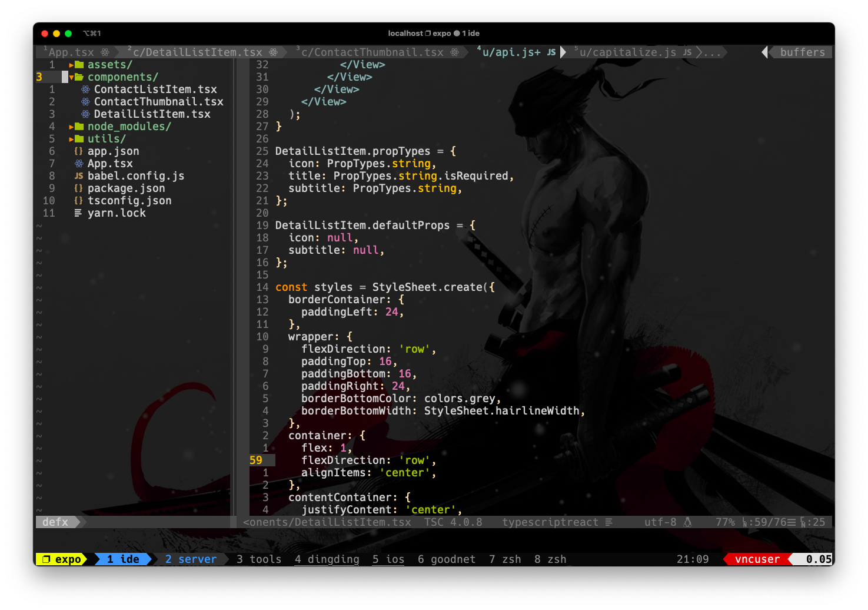Click the typescriptreact filetype indicator
The image size is (868, 610).
(x=550, y=522)
